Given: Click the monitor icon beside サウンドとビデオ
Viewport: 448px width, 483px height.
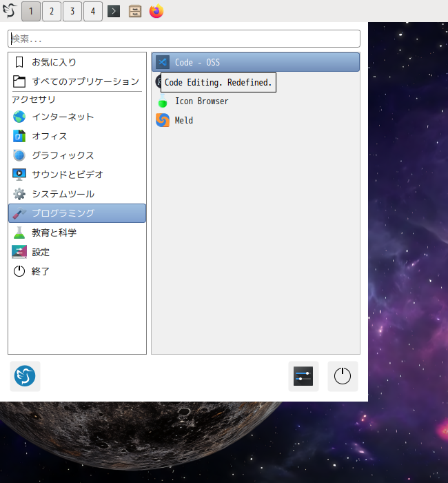Looking at the screenshot, I should click(x=19, y=175).
